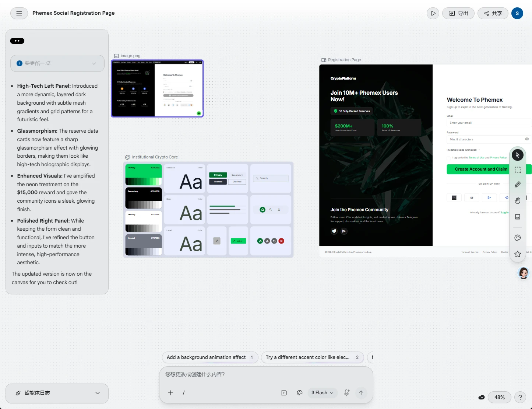Open the Privacy Policy link in agreement
The width and height of the screenshot is (532, 409).
[498, 158]
